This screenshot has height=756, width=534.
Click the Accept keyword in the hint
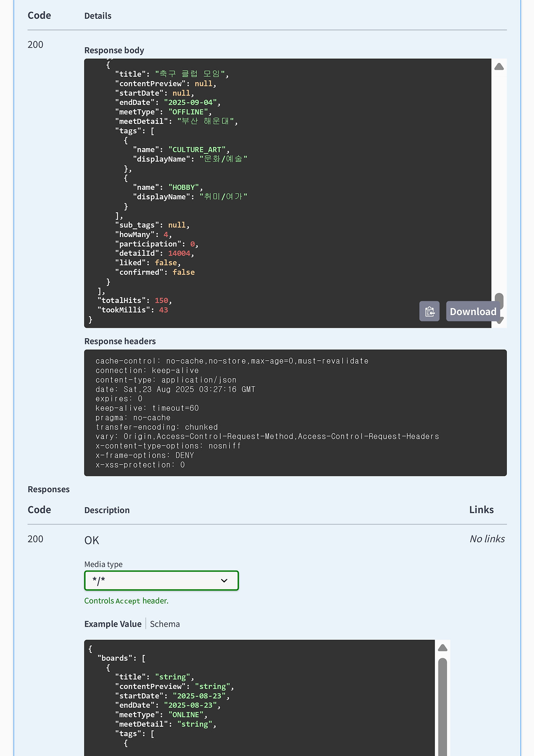[x=128, y=601]
